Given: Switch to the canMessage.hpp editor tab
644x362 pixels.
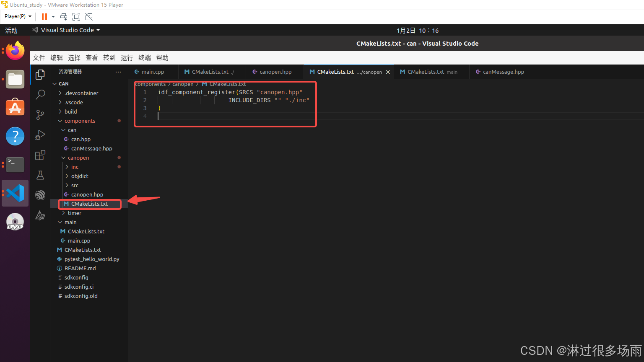Looking at the screenshot, I should [x=503, y=72].
